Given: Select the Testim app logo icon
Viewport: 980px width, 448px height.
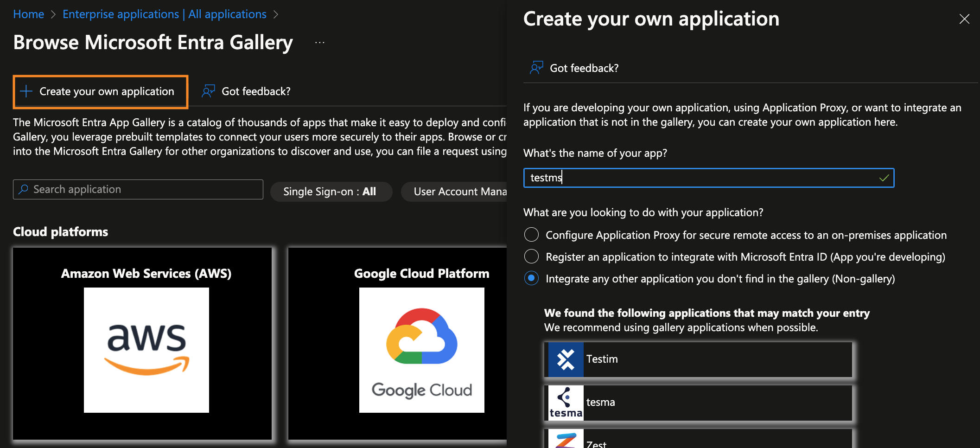Looking at the screenshot, I should tap(566, 359).
